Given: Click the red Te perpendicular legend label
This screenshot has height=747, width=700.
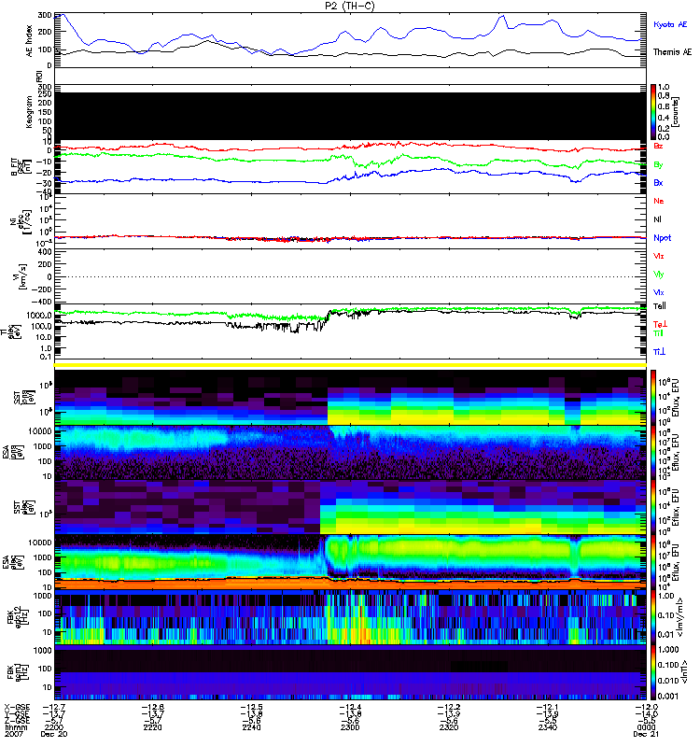Looking at the screenshot, I should (x=660, y=324).
